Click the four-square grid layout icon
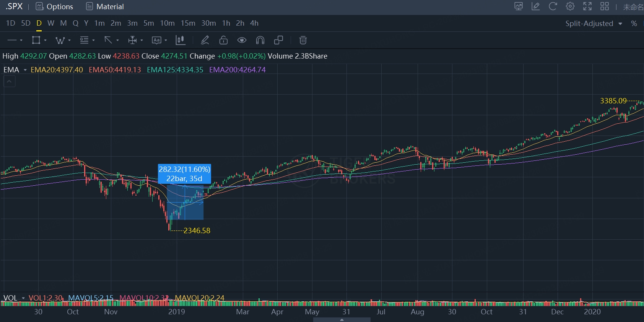 pyautogui.click(x=605, y=6)
